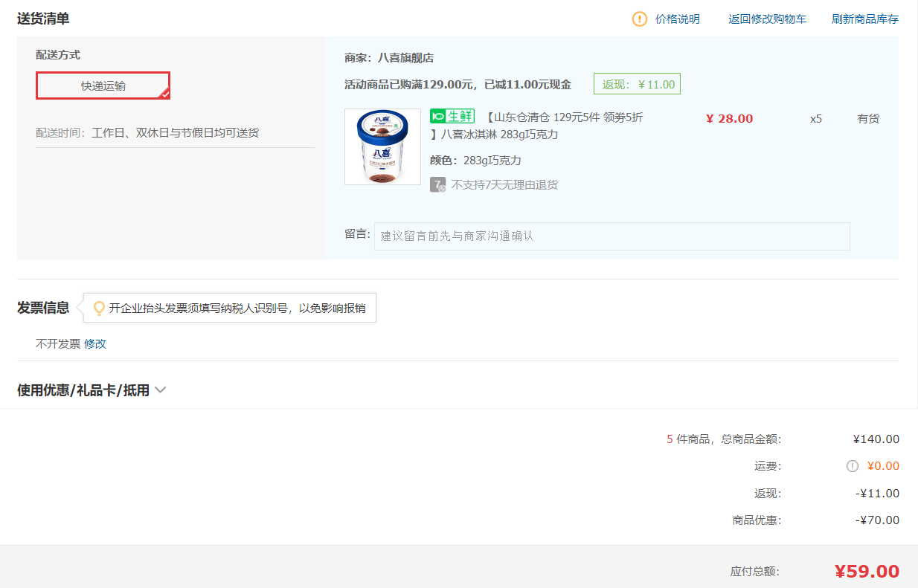Click the 修改 invoice link
The height and width of the screenshot is (588, 918).
tap(95, 344)
